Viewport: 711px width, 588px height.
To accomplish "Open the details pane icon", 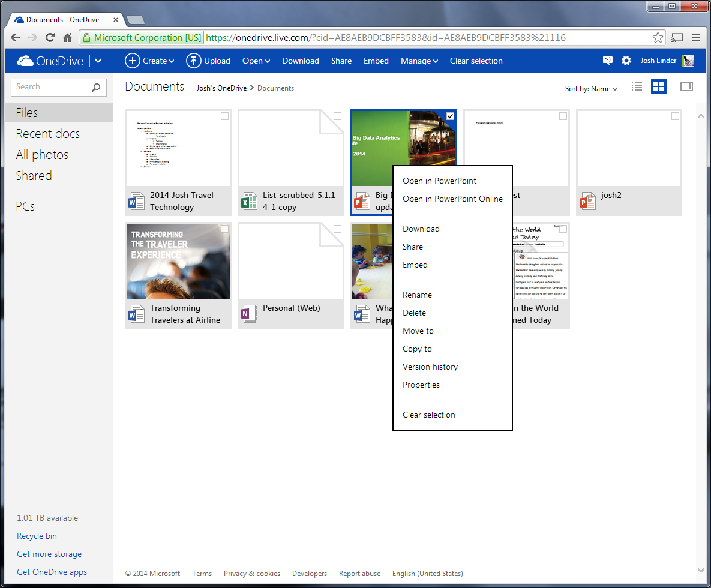I will point(686,86).
